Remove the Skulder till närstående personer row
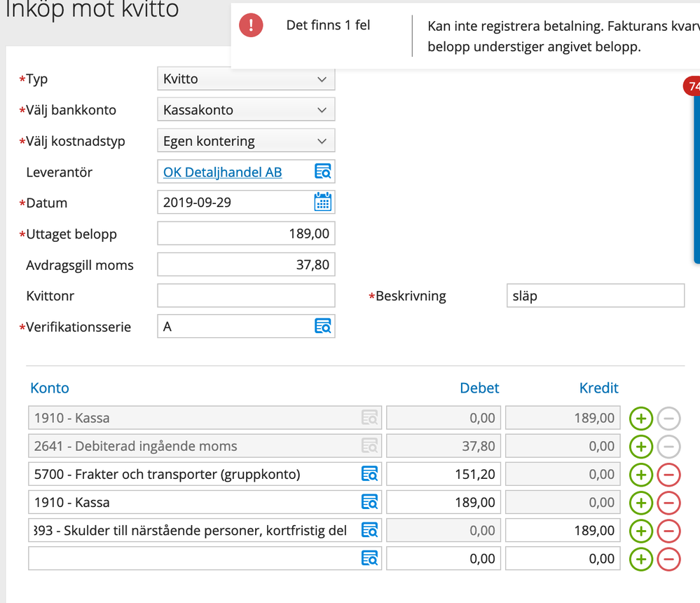The height and width of the screenshot is (603, 700). point(668,531)
